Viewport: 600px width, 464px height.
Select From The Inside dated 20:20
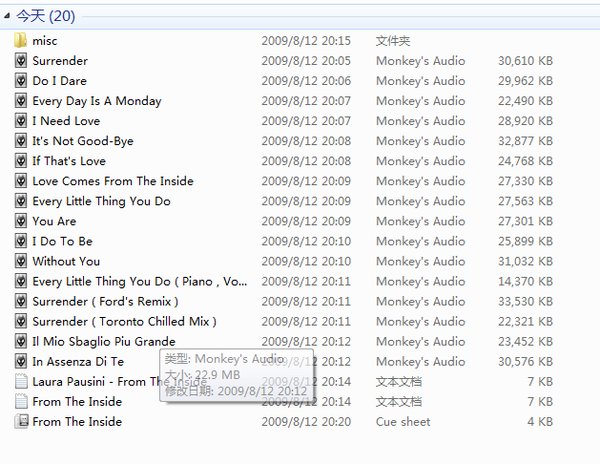point(77,422)
